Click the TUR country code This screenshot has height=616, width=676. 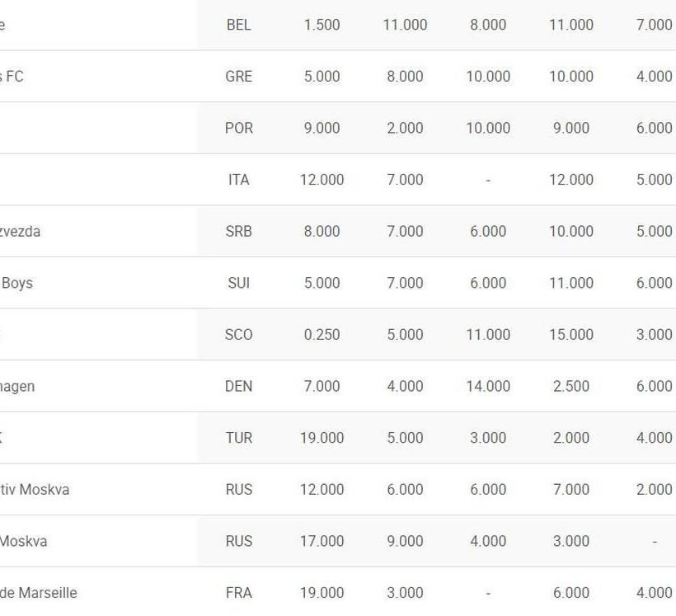click(x=238, y=438)
